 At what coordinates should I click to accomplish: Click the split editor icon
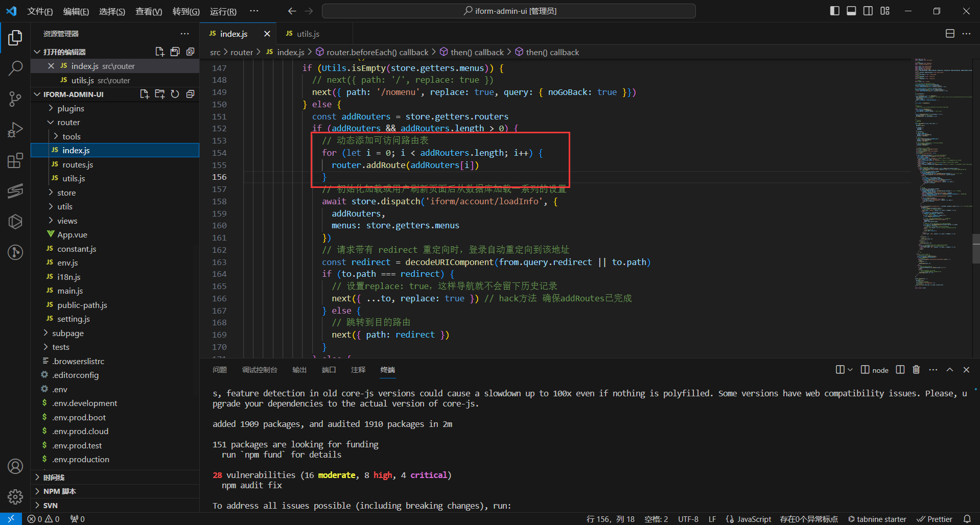coord(950,34)
